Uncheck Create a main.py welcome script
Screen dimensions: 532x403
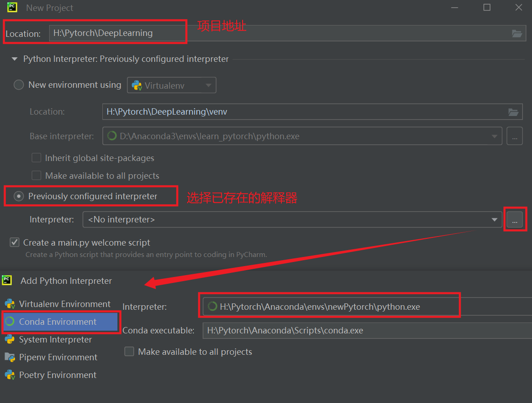pos(14,242)
